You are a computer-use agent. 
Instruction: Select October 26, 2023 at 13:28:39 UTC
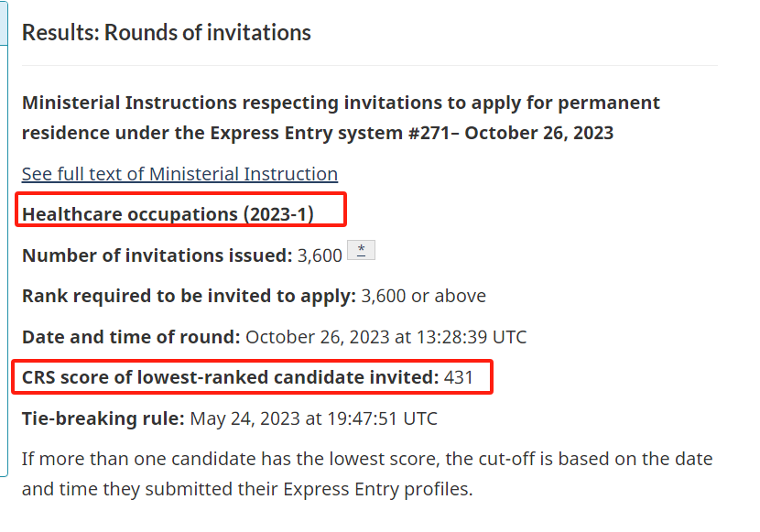[x=386, y=337]
